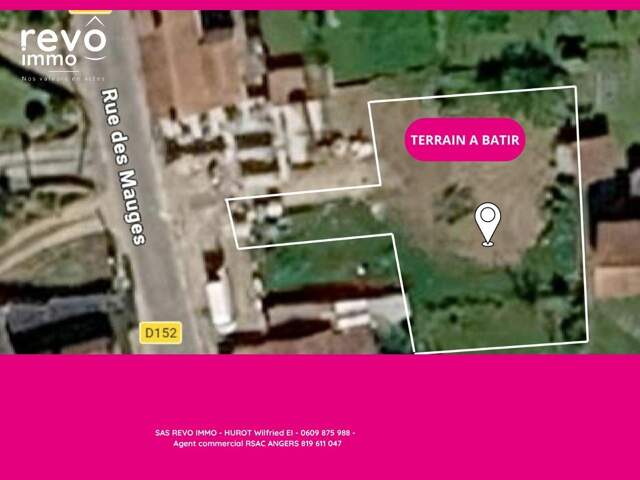The image size is (640, 480).
Task: Click the partial yellow badge beside the logo
Action: click(90, 12)
